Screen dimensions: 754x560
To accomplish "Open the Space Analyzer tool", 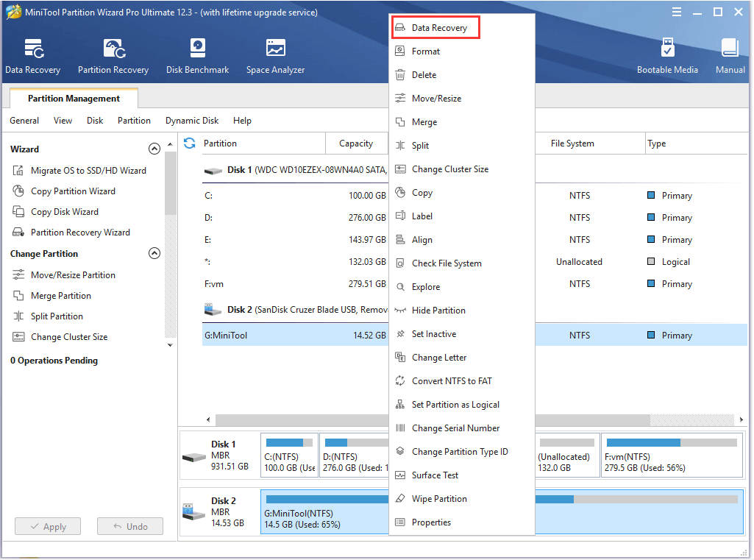I will tap(276, 56).
